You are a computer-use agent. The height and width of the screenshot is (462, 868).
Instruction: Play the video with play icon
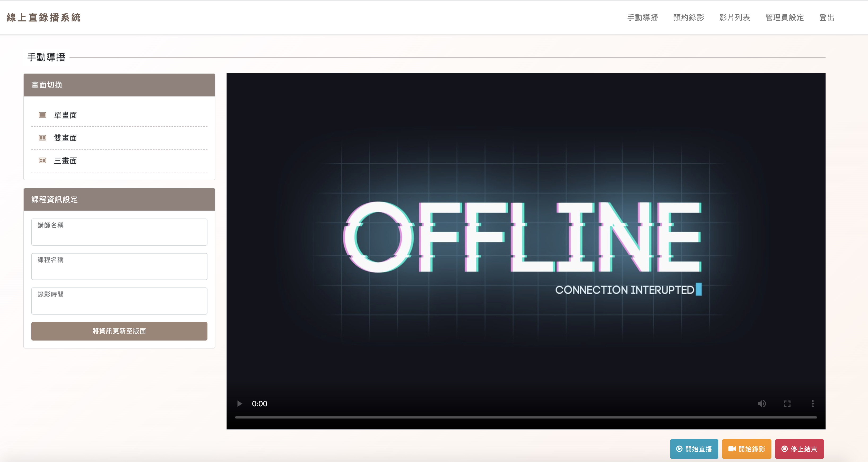[x=240, y=404]
